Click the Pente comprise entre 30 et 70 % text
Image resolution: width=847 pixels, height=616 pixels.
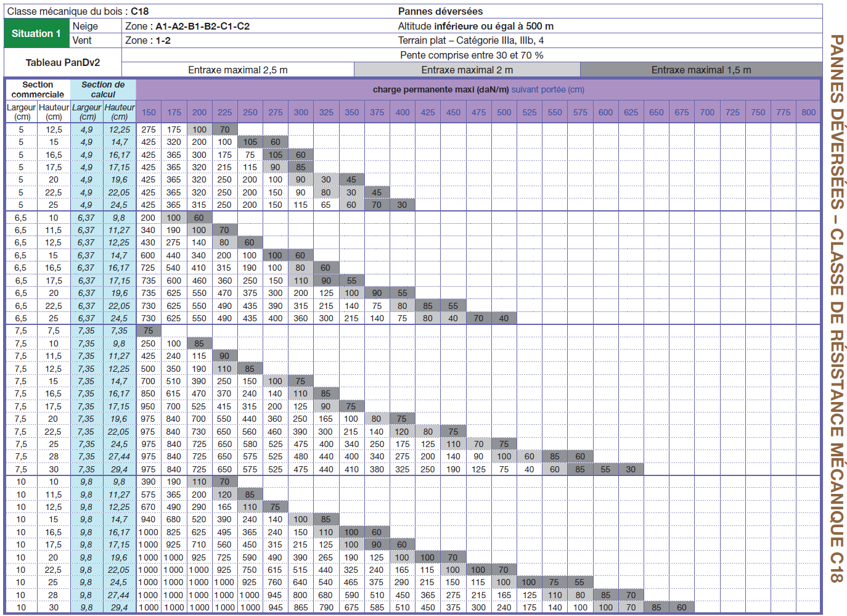[472, 55]
